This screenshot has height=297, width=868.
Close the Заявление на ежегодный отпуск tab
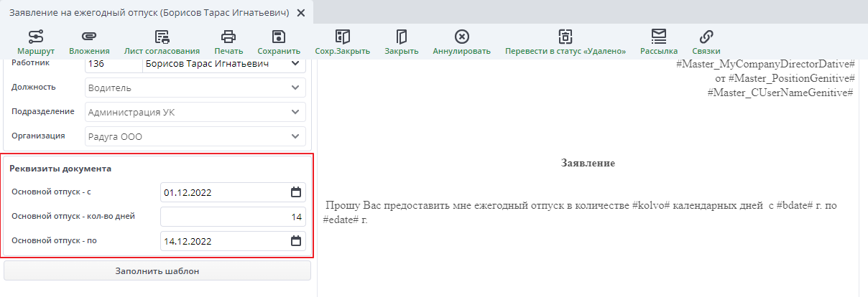click(301, 13)
